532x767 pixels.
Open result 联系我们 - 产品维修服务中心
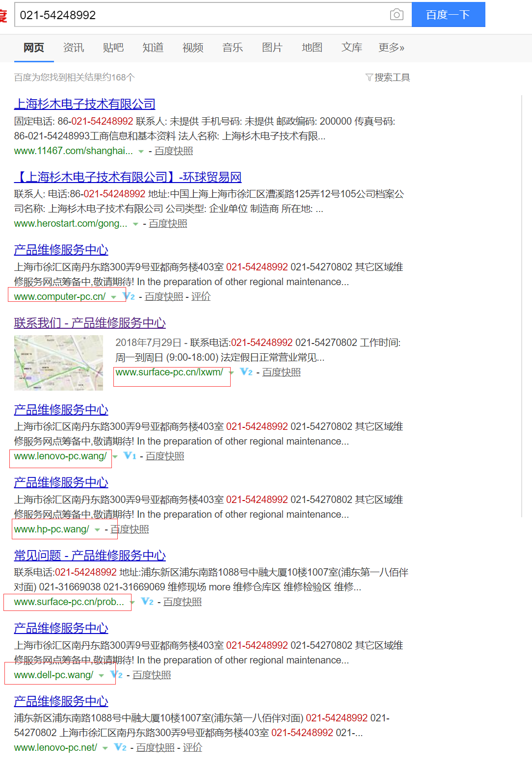pyautogui.click(x=90, y=323)
